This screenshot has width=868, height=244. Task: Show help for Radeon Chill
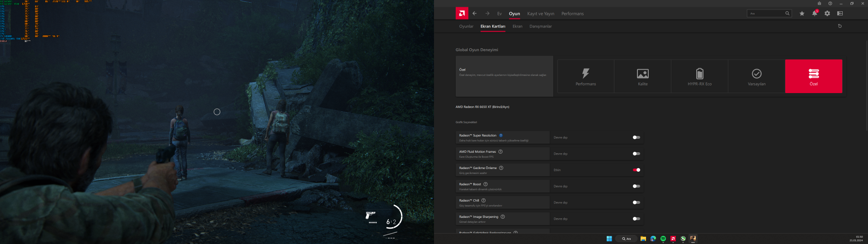click(x=483, y=201)
